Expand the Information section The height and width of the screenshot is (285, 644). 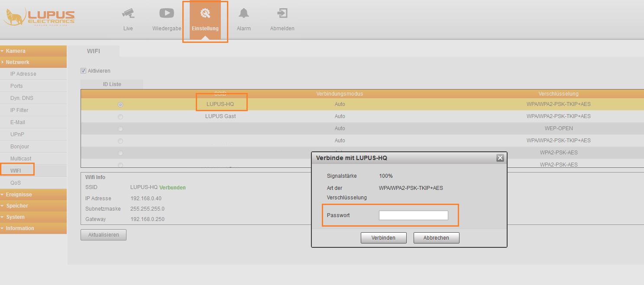click(x=33, y=228)
